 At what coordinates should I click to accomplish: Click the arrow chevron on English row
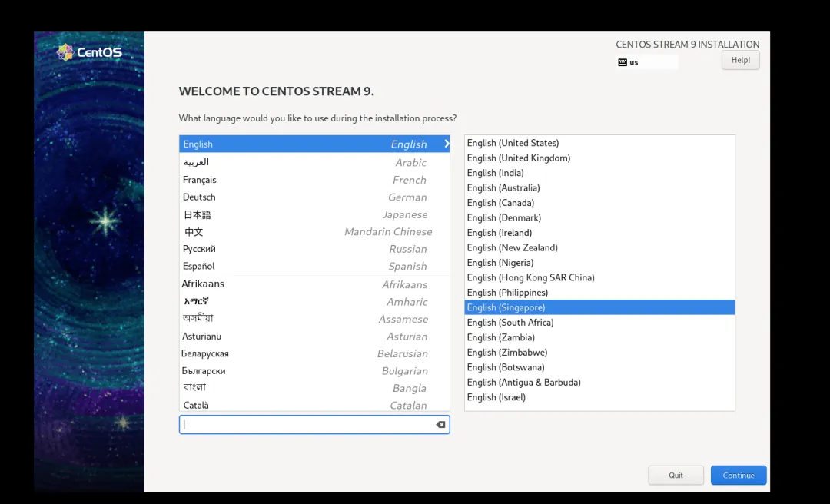(x=447, y=144)
